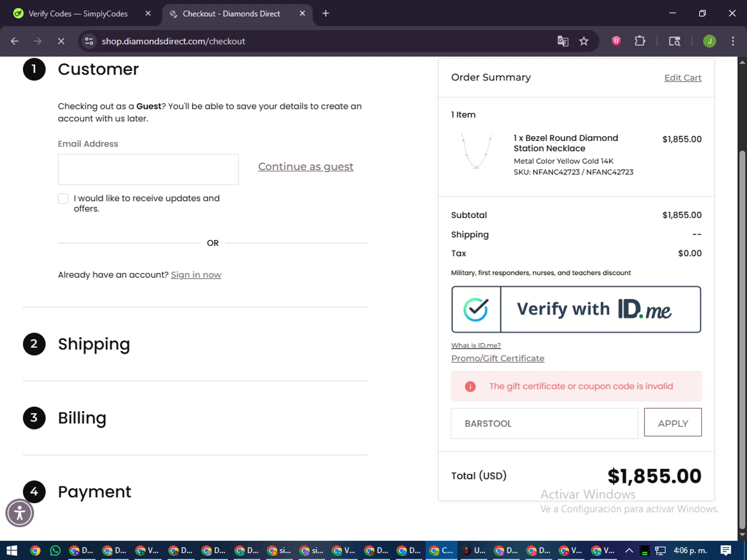Click the Order Summary heading
This screenshot has width=747, height=560.
[491, 77]
